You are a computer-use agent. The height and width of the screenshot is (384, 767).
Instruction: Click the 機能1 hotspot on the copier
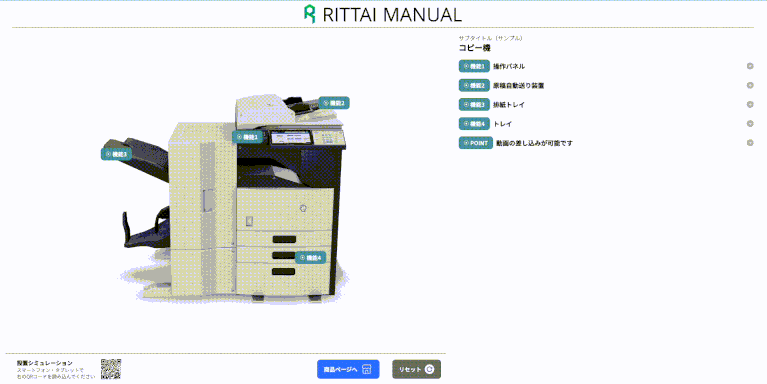[247, 137]
